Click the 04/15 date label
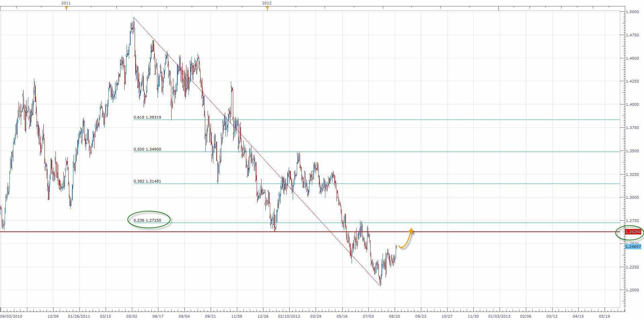 [578, 316]
